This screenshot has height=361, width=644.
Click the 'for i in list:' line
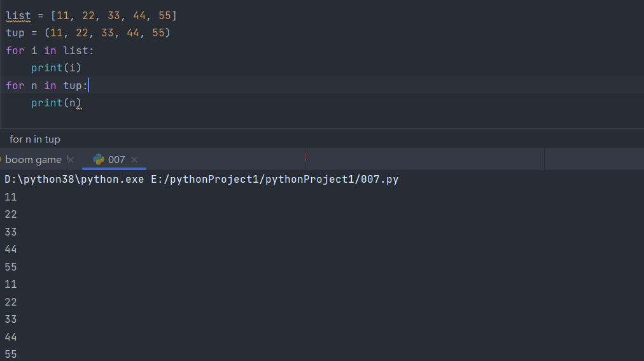click(50, 50)
